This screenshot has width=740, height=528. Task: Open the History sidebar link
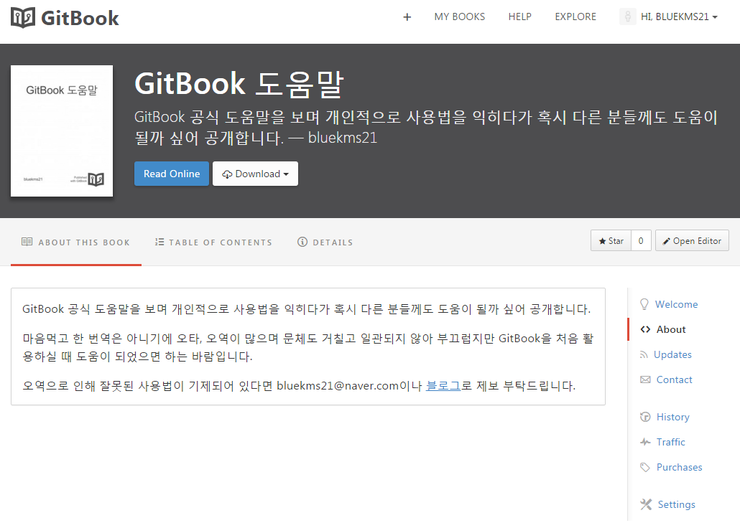click(x=673, y=417)
